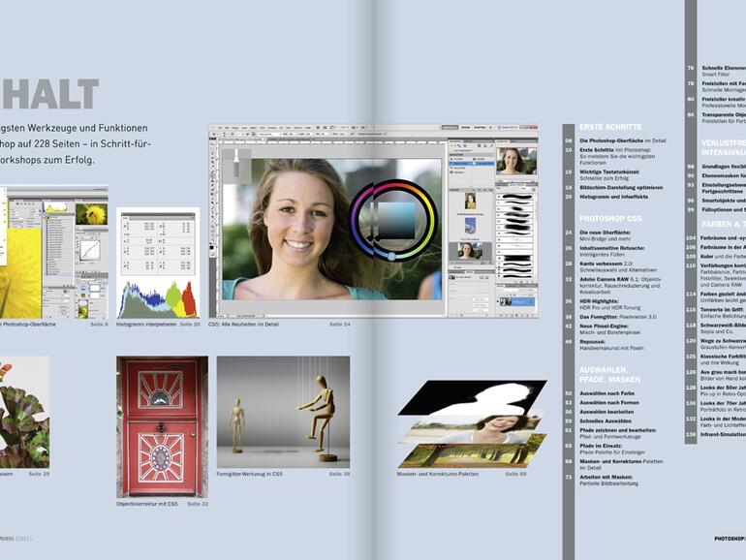Click the stacked layers mask illustration
The width and height of the screenshot is (746, 560).
(473, 424)
